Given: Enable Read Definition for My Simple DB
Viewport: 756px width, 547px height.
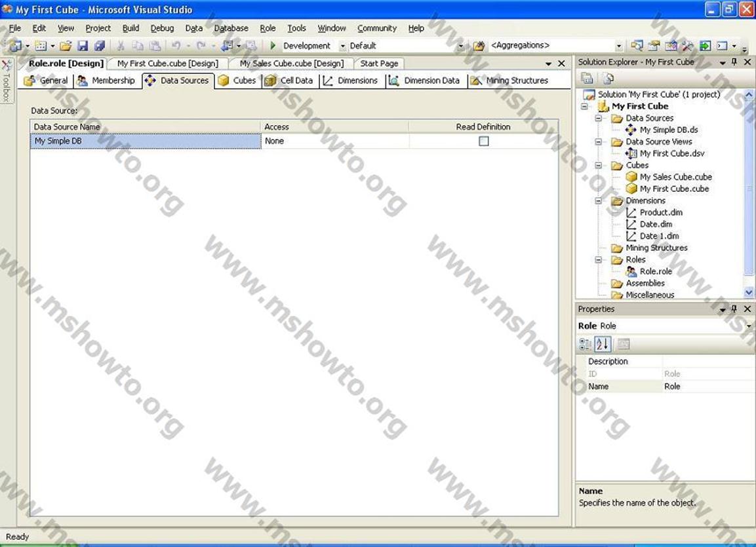Looking at the screenshot, I should (484, 141).
